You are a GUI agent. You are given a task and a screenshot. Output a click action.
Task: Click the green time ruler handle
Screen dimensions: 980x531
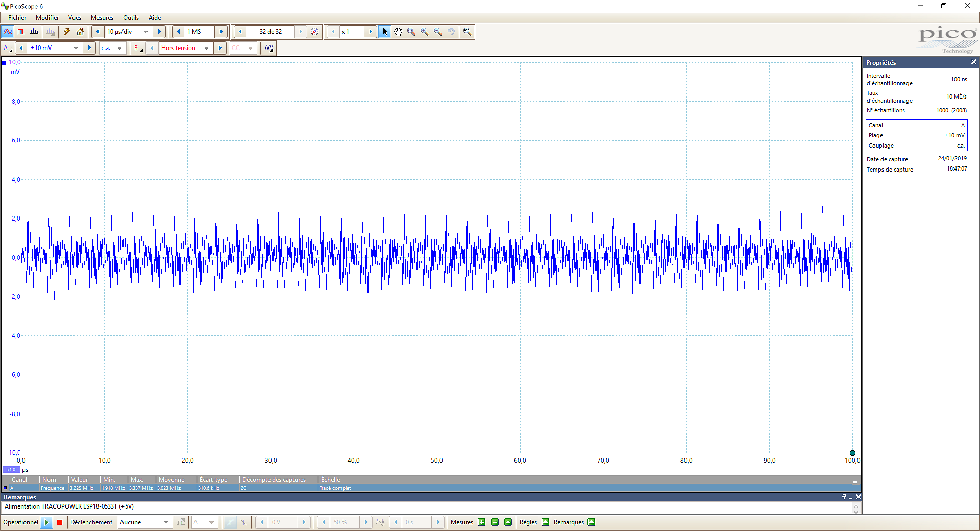pyautogui.click(x=852, y=453)
